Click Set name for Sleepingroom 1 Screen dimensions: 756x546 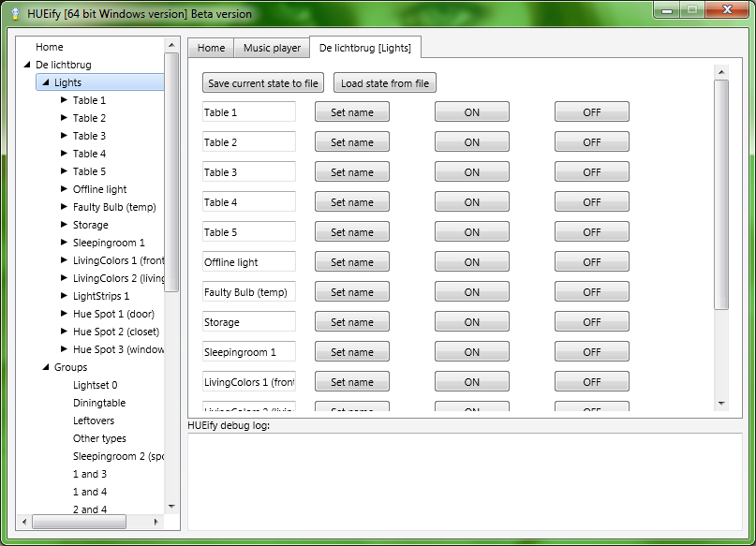pyautogui.click(x=352, y=352)
